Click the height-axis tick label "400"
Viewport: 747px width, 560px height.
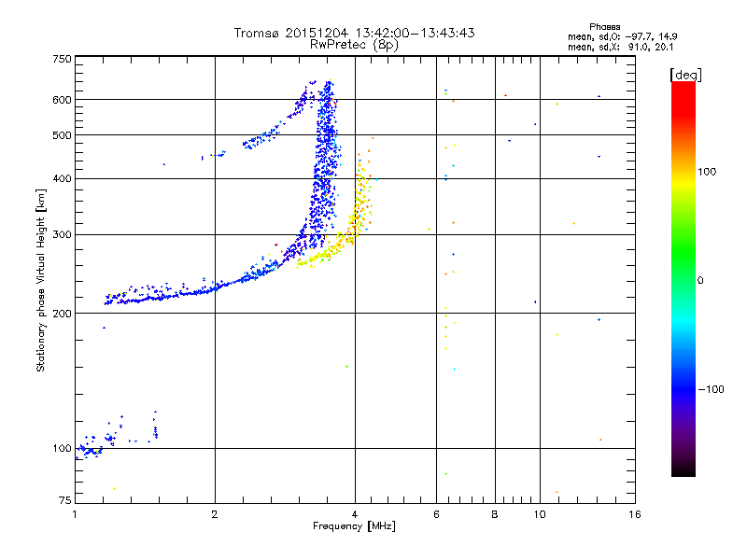click(x=62, y=178)
